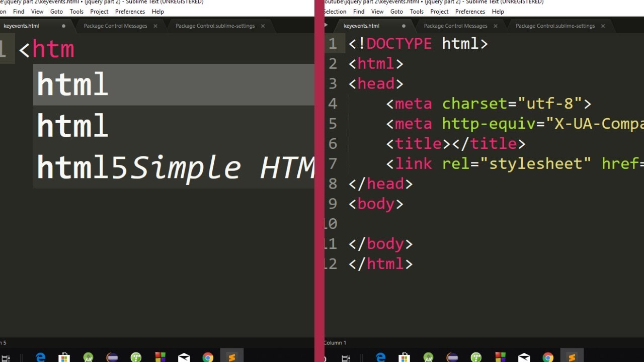Close Package Control Messages tab in left window
This screenshot has height=362, width=644.
click(x=155, y=26)
